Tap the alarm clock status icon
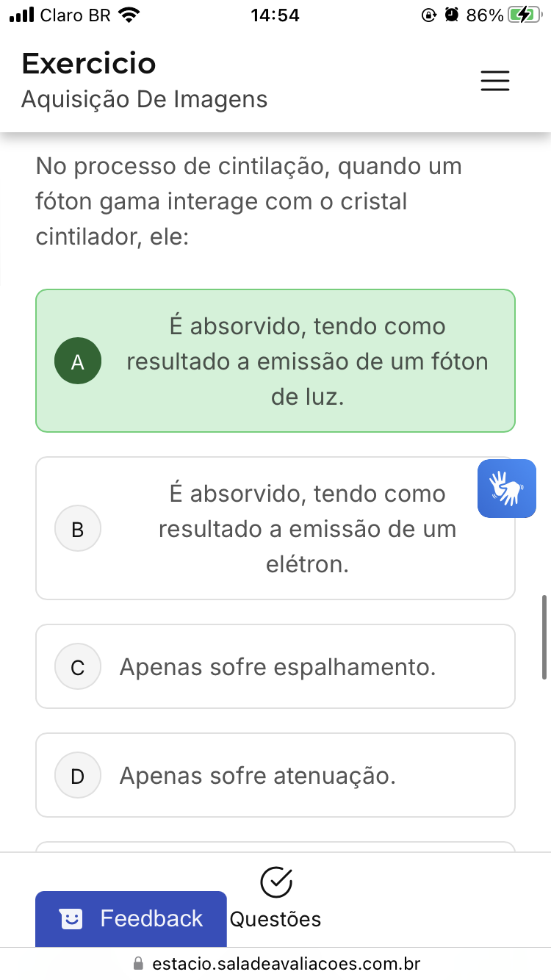This screenshot has height=980, width=551. tap(452, 15)
